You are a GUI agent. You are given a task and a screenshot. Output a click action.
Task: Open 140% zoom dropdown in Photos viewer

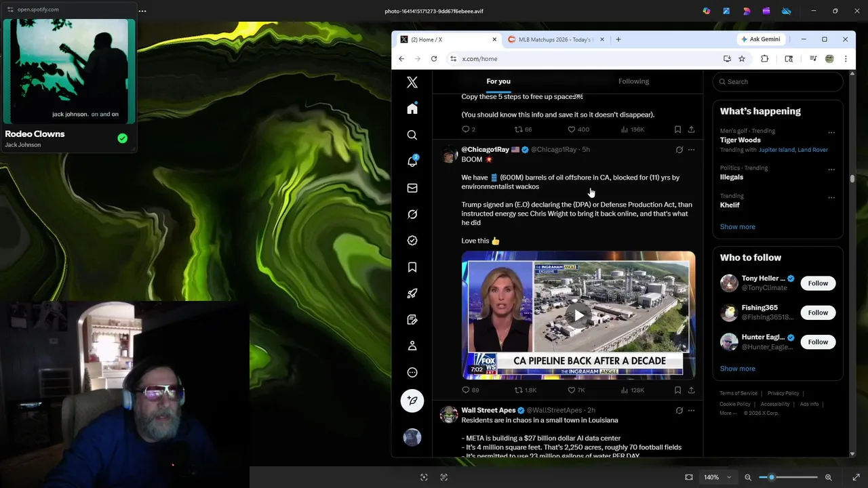[717, 477]
